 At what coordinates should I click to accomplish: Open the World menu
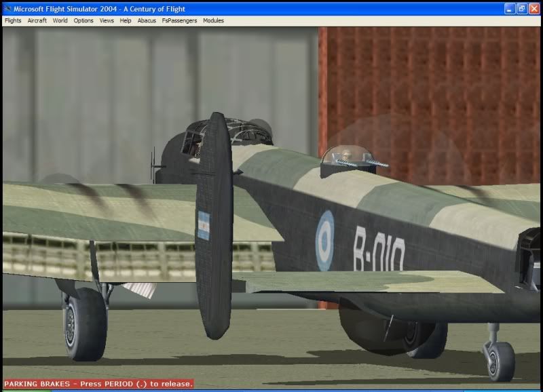click(60, 21)
